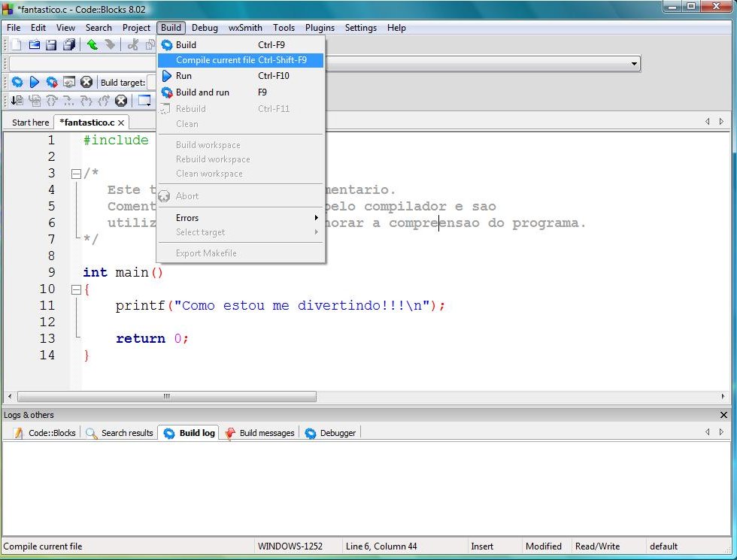Open the Build messages tab
The width and height of the screenshot is (737, 560).
tap(260, 433)
